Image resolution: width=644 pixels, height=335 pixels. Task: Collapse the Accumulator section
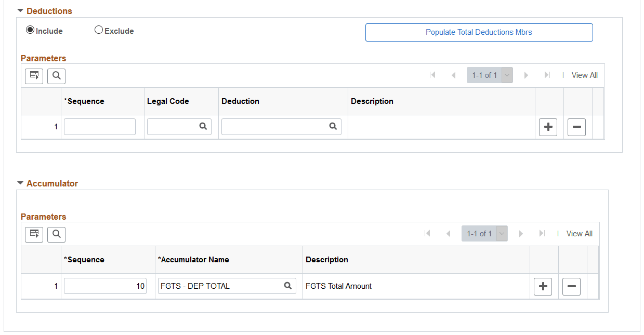[20, 183]
